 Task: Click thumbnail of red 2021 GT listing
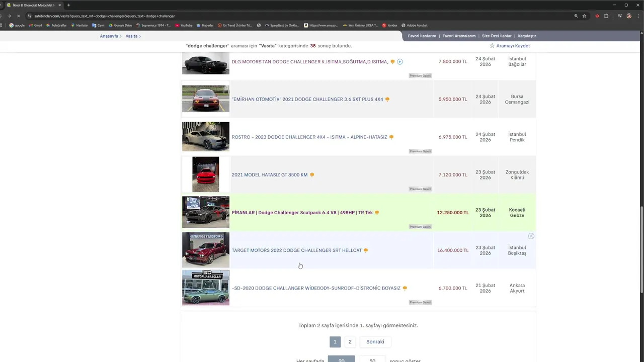pos(206,174)
